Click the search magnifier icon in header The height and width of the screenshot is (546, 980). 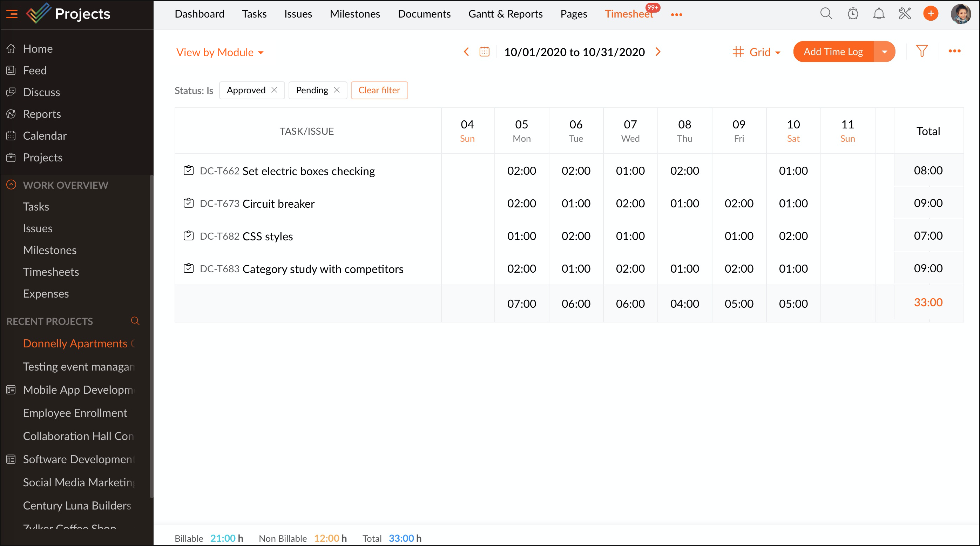pyautogui.click(x=826, y=14)
